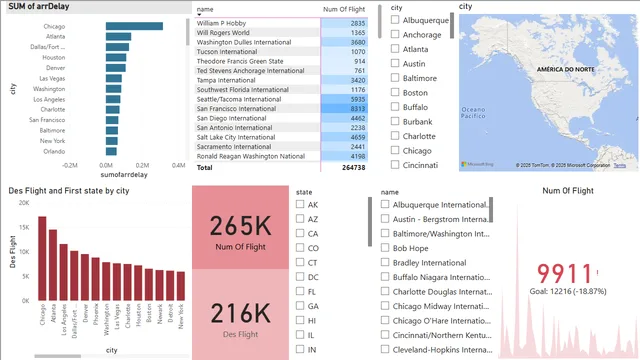Click the AMÉRICA DO NORTE map label
Screen dimensions: 640x360
(x=565, y=69)
